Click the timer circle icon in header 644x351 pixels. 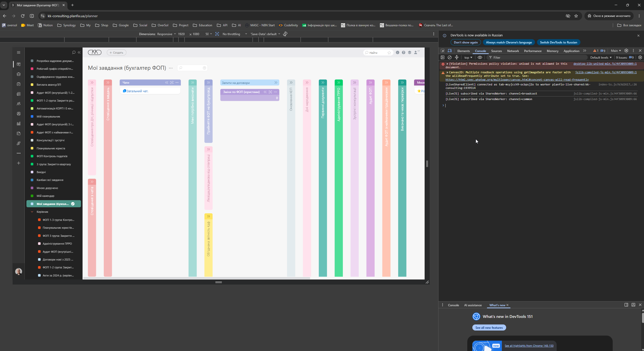(x=398, y=53)
